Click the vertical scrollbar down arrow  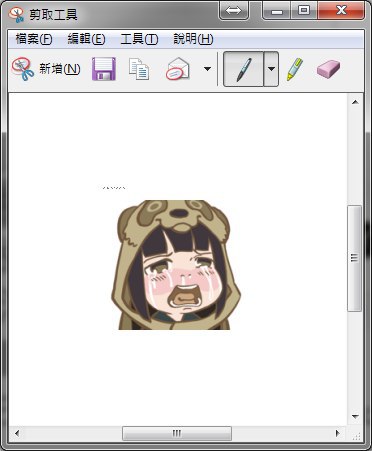tap(355, 417)
